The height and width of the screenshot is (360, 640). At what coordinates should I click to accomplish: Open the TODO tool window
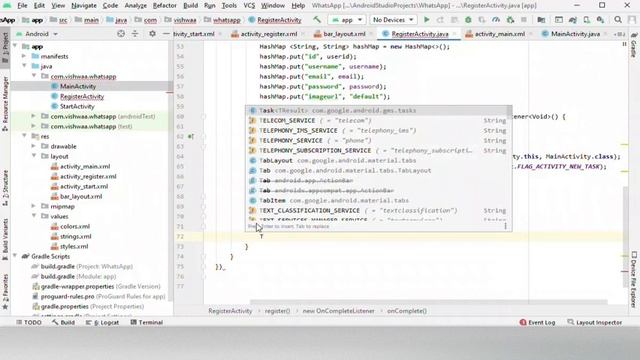(29, 322)
